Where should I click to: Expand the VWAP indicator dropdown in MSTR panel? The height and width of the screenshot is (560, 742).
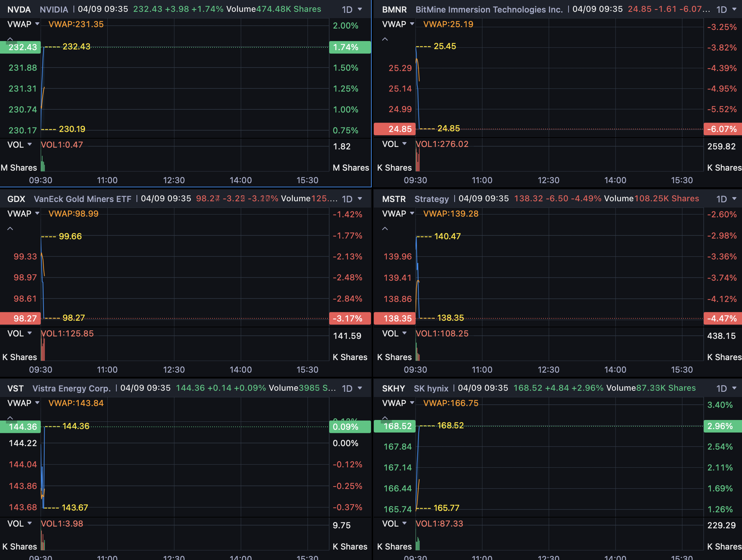point(398,213)
